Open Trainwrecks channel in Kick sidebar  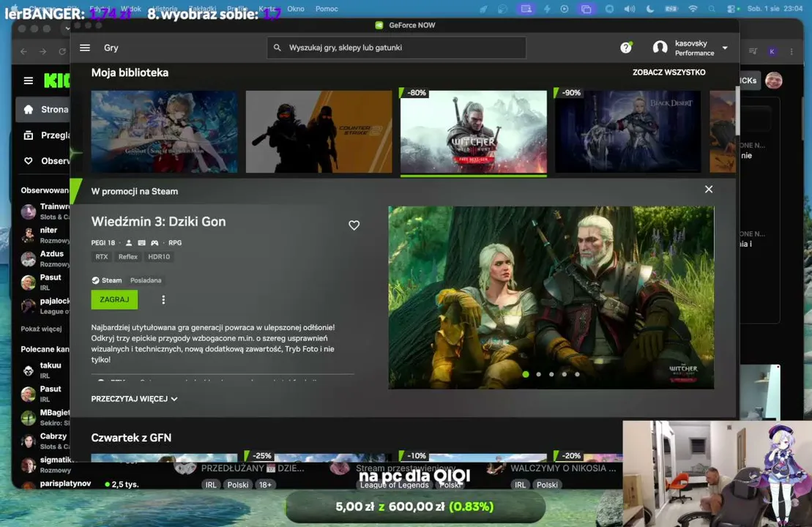click(x=45, y=212)
